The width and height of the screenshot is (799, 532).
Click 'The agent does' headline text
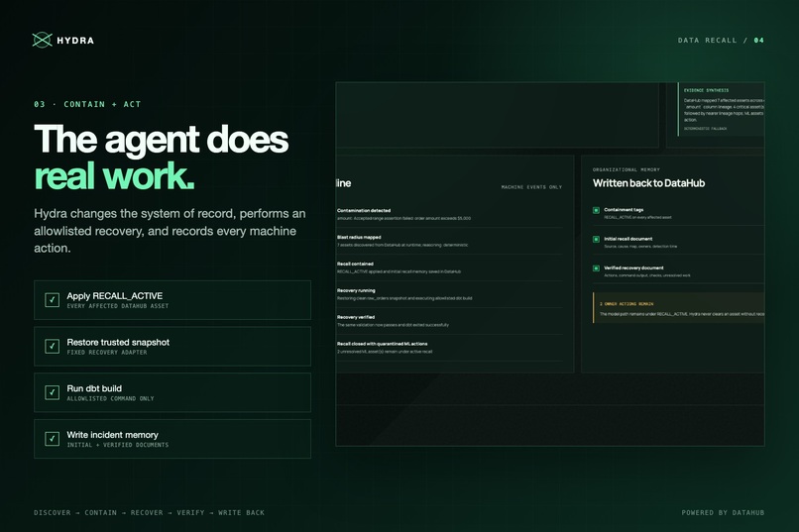tap(161, 139)
